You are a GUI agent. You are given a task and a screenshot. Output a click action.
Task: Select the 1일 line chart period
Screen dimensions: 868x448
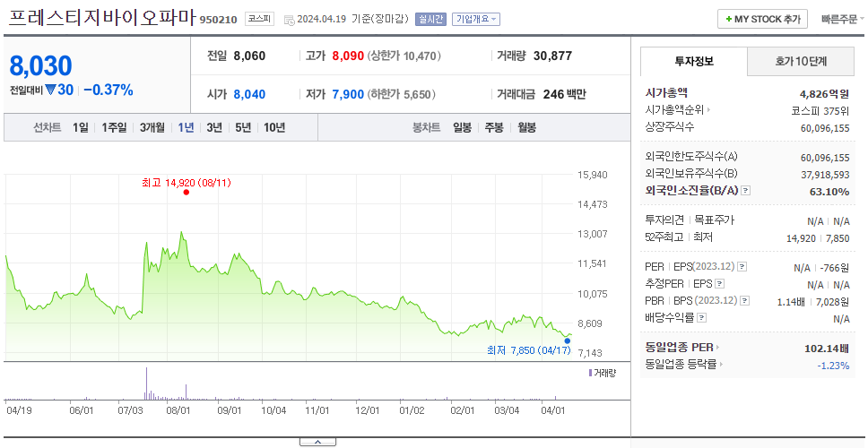[81, 128]
